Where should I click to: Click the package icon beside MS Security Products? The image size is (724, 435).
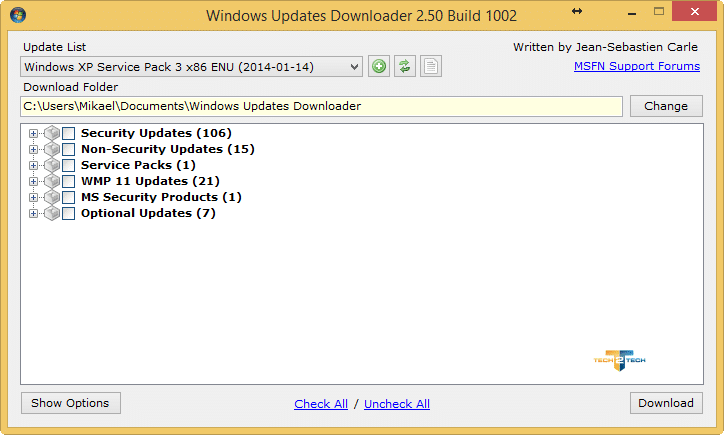(x=52, y=197)
